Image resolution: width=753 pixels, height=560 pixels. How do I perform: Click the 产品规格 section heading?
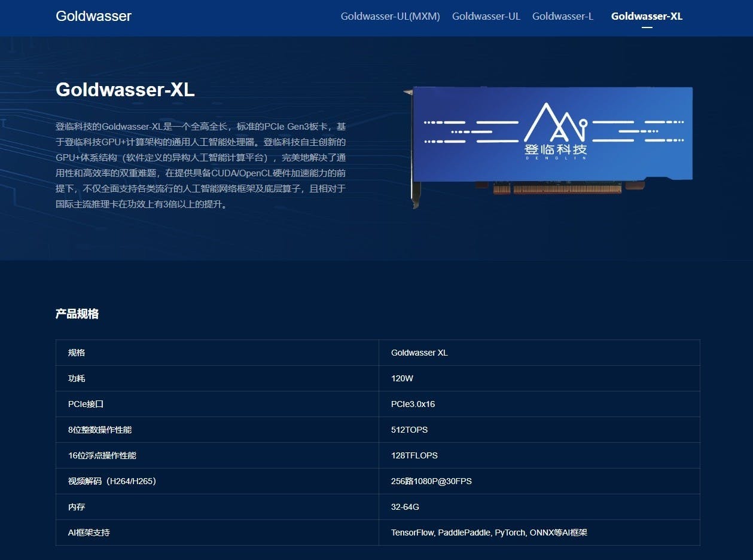pyautogui.click(x=77, y=314)
